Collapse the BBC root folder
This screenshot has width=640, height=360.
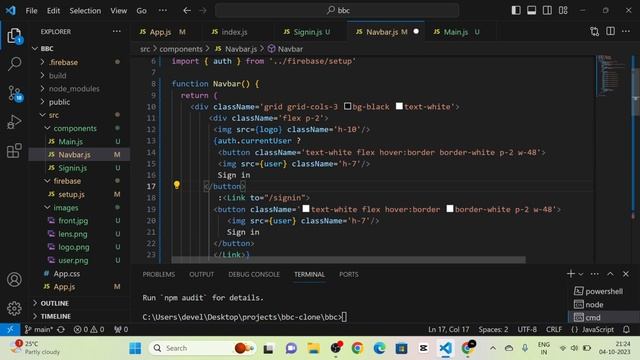pos(79,49)
